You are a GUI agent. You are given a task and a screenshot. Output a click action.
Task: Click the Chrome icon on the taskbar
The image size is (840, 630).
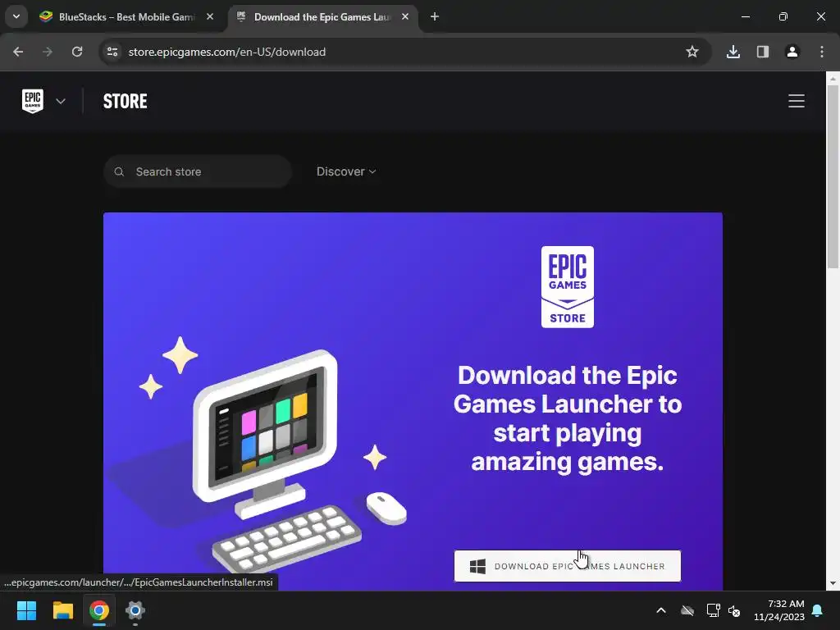click(x=99, y=610)
